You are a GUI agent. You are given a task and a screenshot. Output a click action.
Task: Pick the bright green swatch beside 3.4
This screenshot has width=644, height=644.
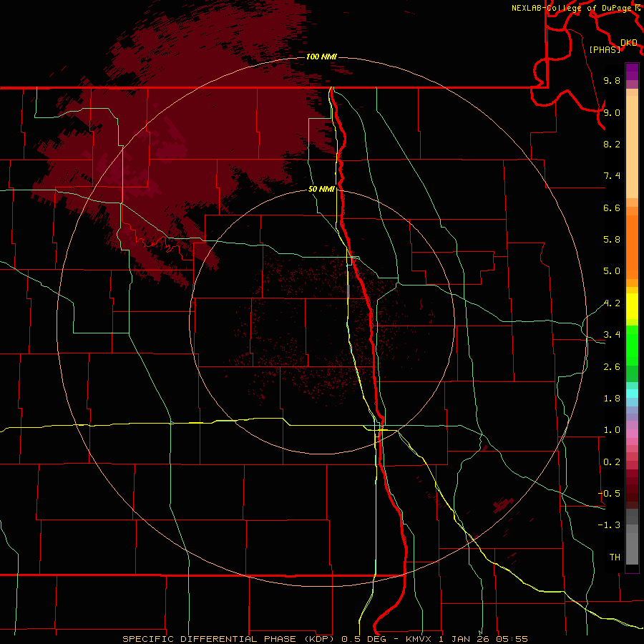click(632, 345)
